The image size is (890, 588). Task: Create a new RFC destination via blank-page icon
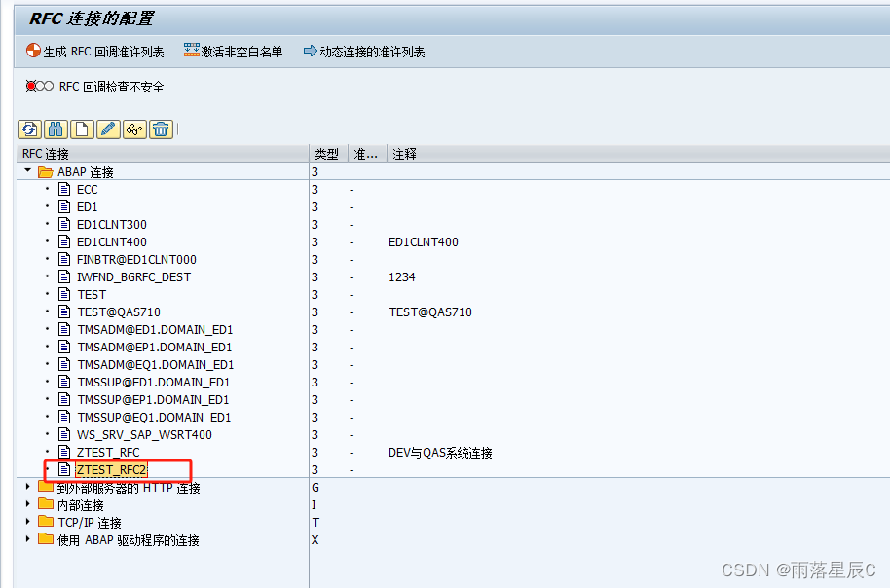click(82, 129)
